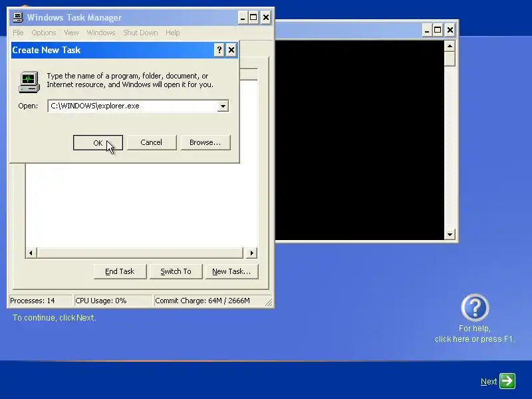This screenshot has height=399, width=532.
Task: Click the End Task button
Action: click(x=120, y=271)
